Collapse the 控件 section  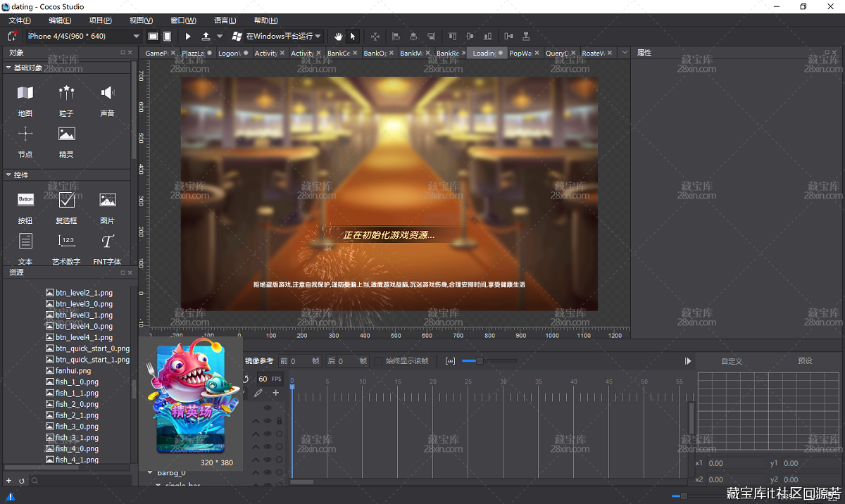click(x=8, y=175)
